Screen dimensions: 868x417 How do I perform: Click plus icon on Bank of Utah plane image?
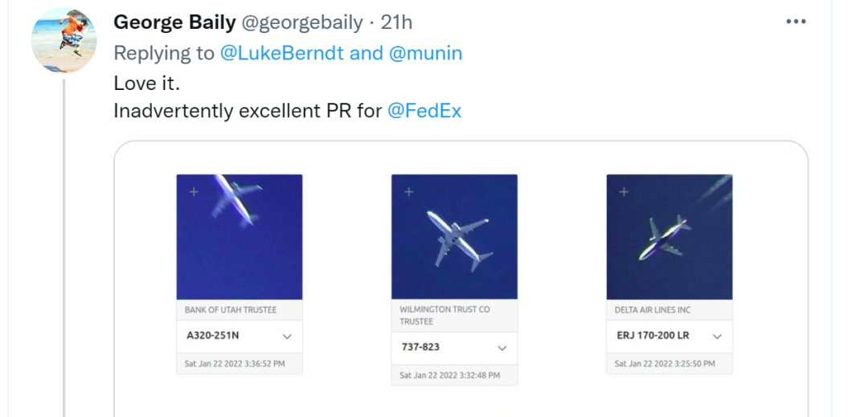pyautogui.click(x=193, y=191)
